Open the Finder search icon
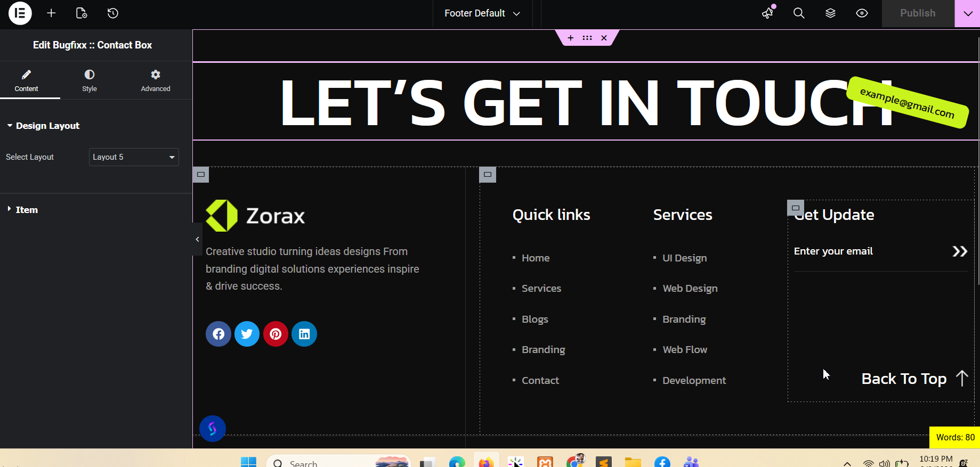 click(799, 13)
